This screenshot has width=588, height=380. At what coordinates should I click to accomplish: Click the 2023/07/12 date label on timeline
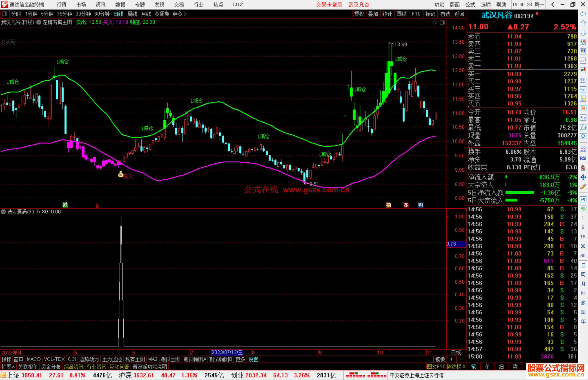pyautogui.click(x=227, y=352)
